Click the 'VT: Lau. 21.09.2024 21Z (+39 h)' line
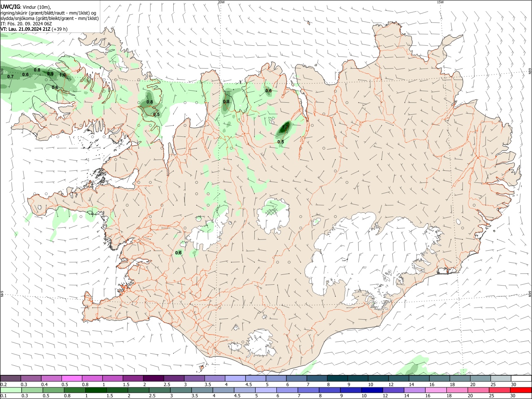The height and width of the screenshot is (399, 532). tap(34, 29)
